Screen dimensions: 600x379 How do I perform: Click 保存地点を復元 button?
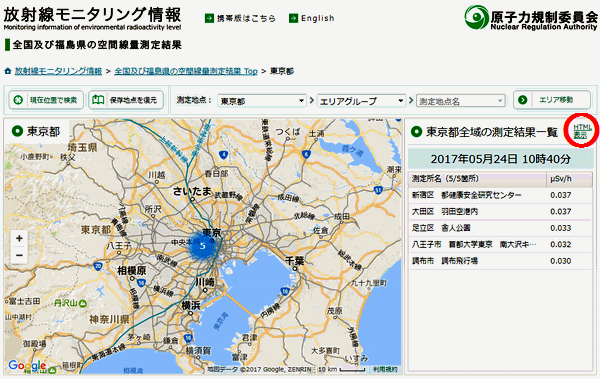[126, 100]
